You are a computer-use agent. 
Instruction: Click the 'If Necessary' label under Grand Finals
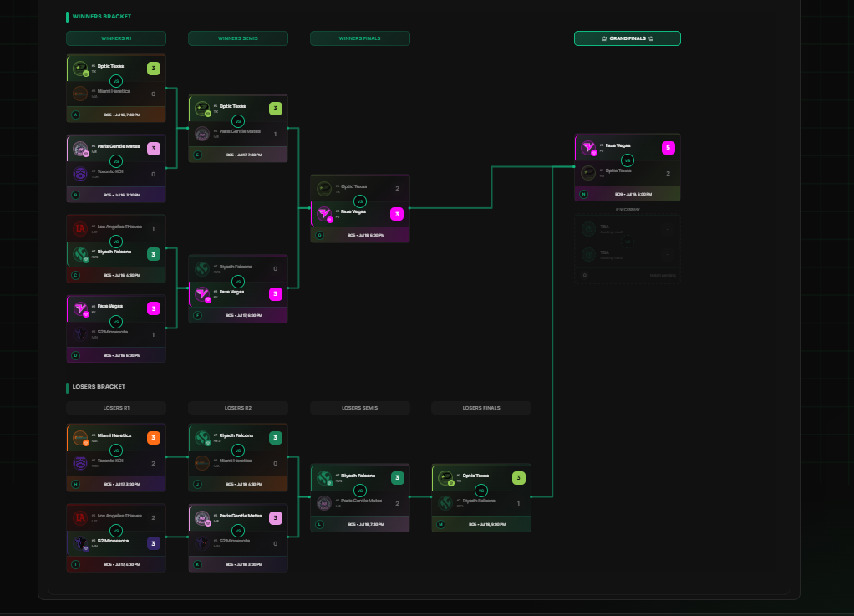click(628, 210)
